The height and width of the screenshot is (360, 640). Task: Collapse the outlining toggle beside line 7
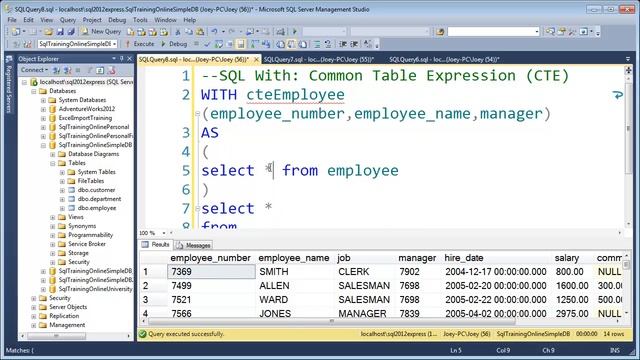coord(198,209)
